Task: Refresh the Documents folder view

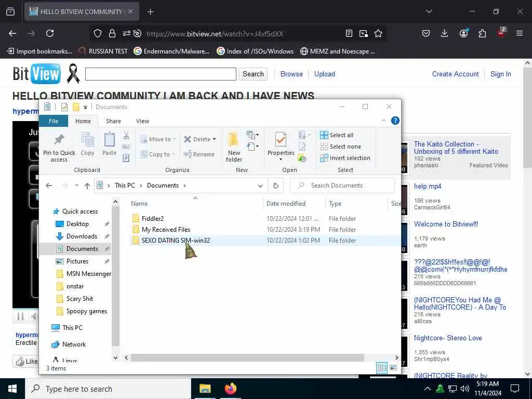Action: click(276, 185)
